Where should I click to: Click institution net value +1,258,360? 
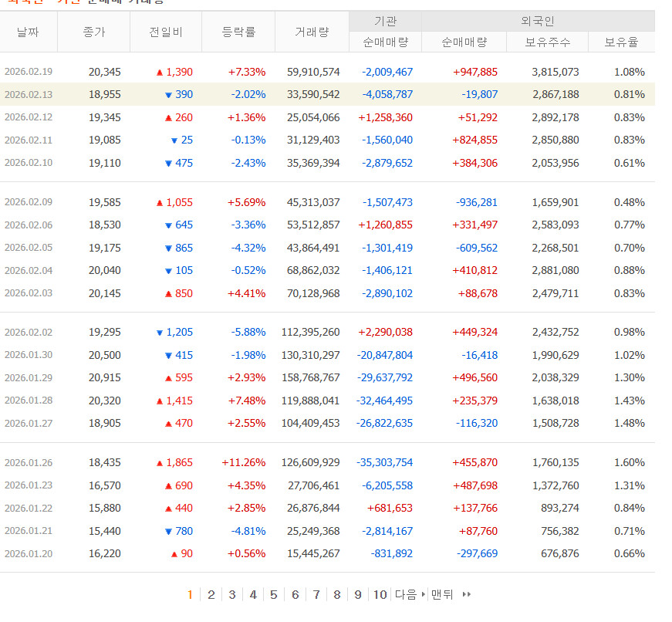[385, 117]
